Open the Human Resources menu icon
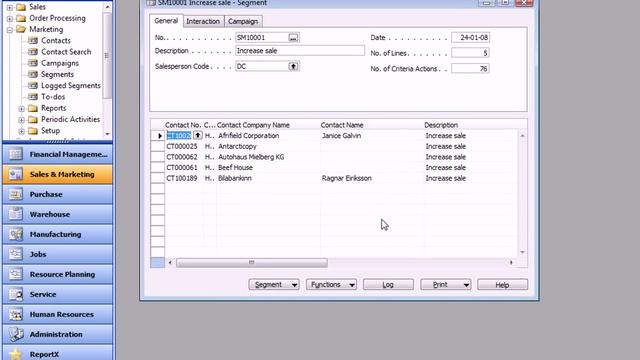This screenshot has width=640, height=360. [x=16, y=314]
